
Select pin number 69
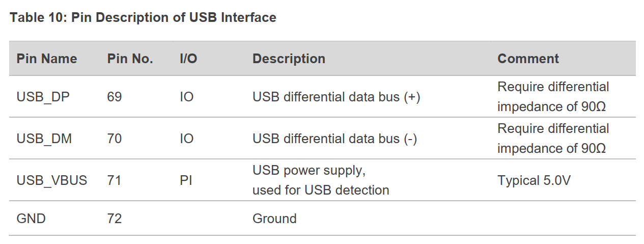[x=115, y=97]
